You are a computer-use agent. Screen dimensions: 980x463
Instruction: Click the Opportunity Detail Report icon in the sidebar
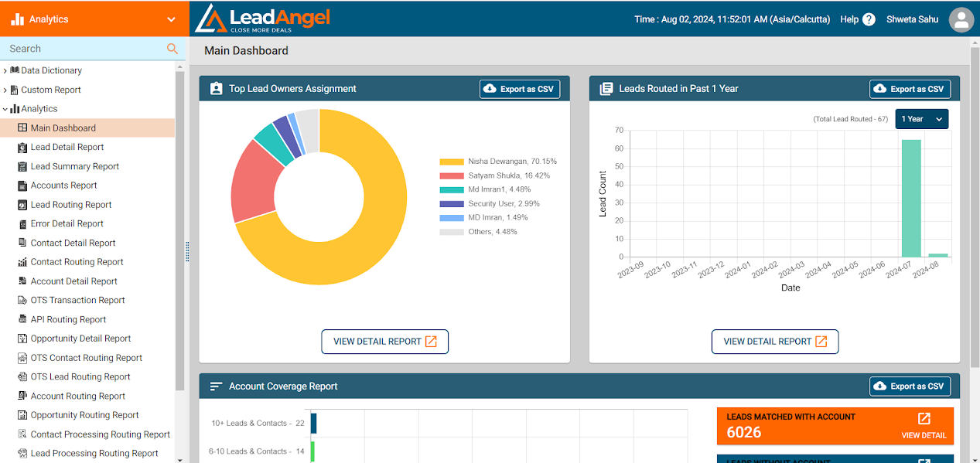(x=22, y=339)
